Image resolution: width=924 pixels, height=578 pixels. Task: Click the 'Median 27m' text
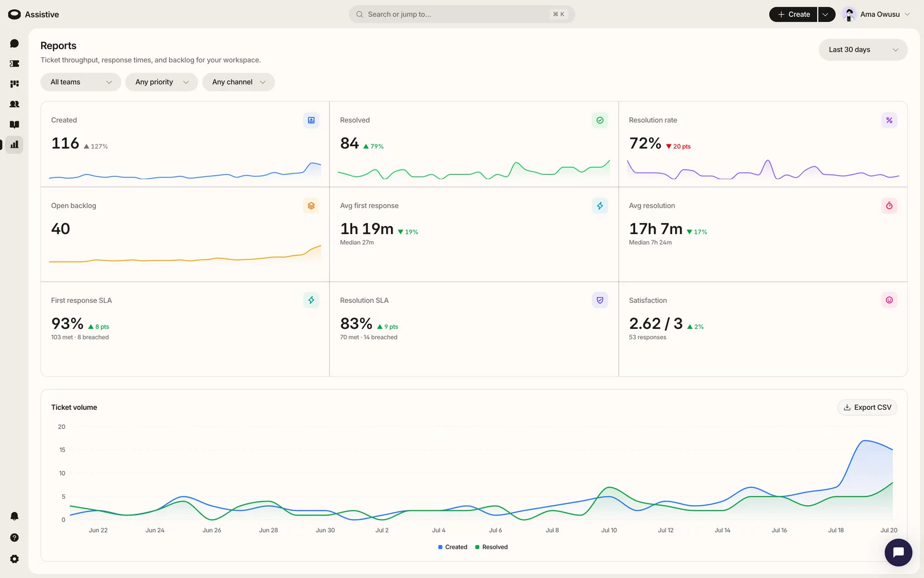[357, 243]
